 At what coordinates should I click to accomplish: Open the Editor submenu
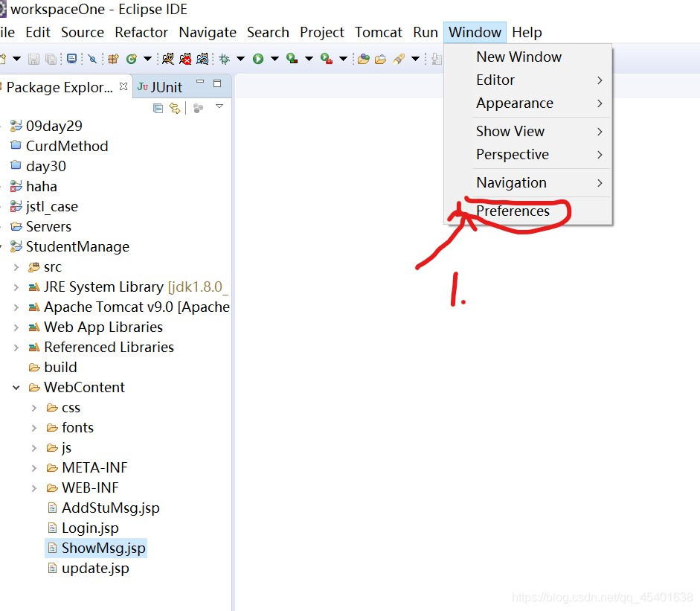(528, 80)
